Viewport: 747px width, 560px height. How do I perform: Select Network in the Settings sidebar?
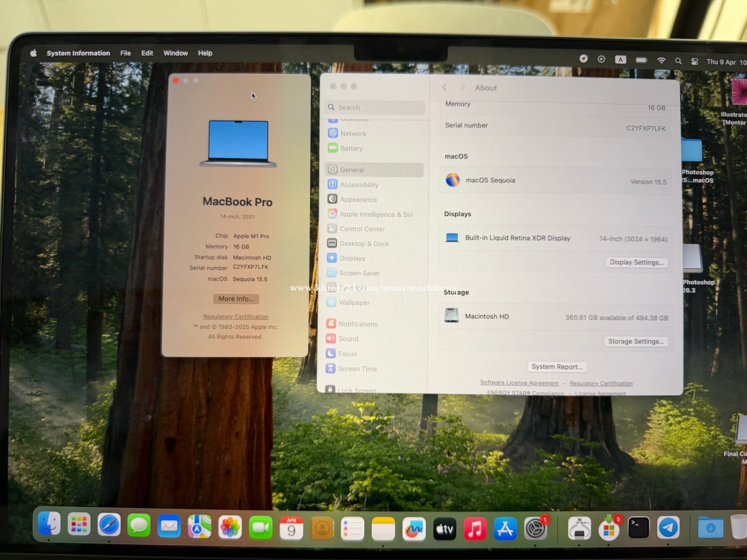pos(374,133)
